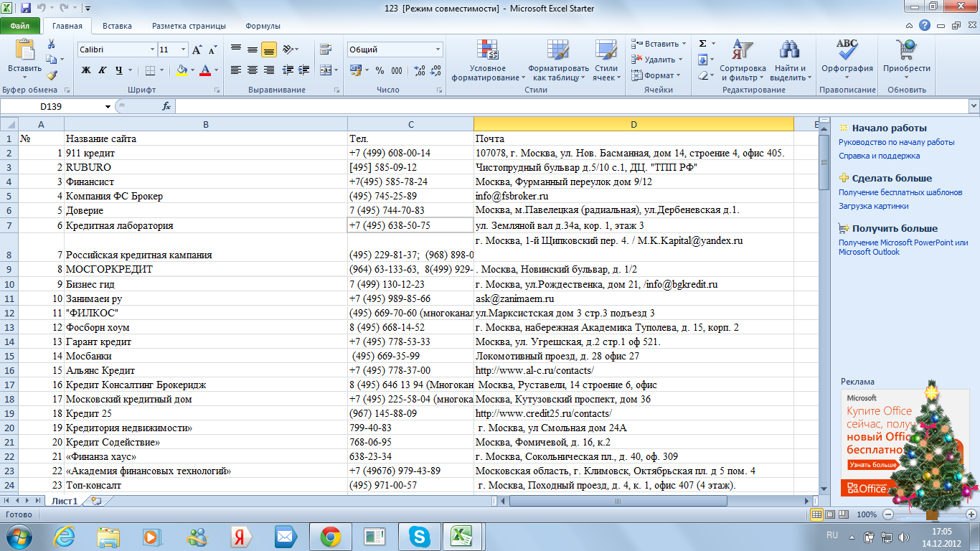The image size is (980, 551).
Task: Click the Paste (Вставить) clipboard icon
Action: [24, 50]
